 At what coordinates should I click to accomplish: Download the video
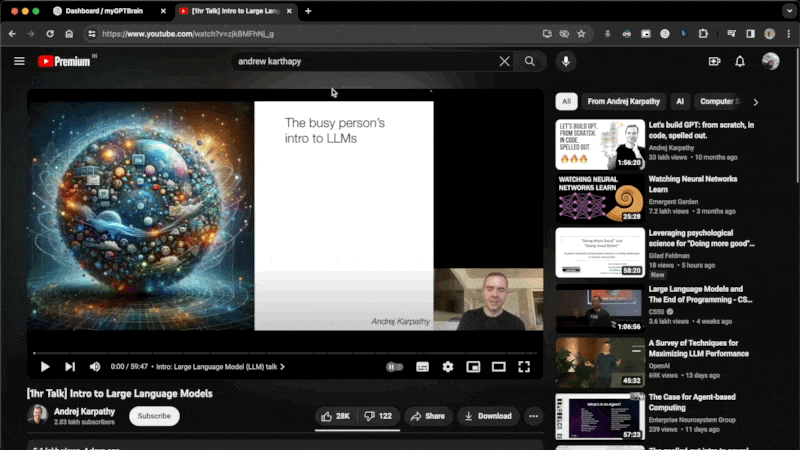click(488, 416)
